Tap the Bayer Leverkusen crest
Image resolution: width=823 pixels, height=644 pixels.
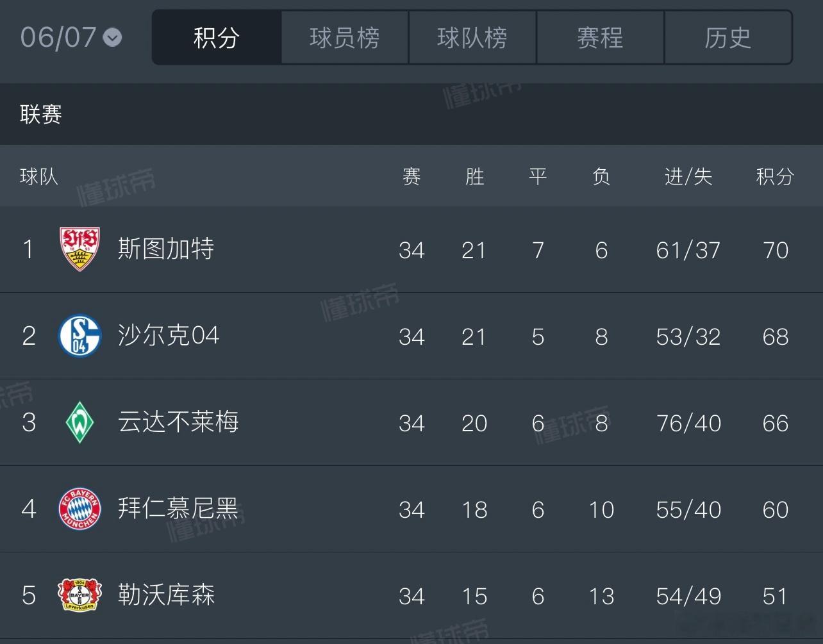pos(80,595)
